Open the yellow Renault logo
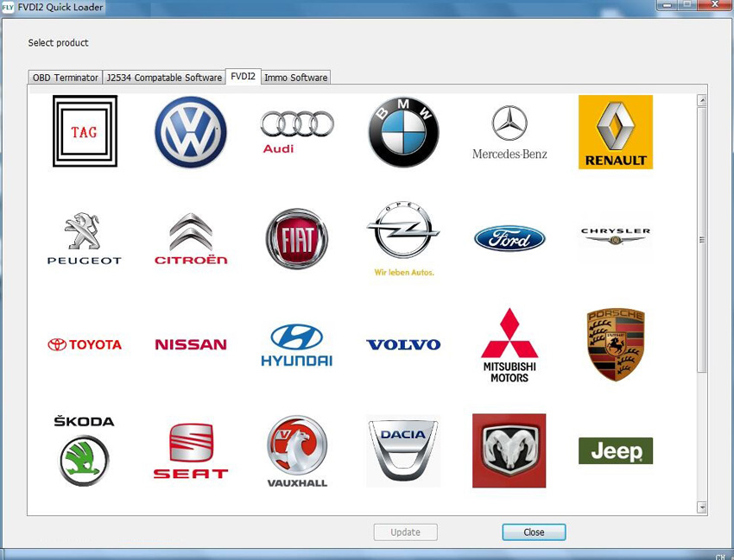734x560 pixels. [616, 132]
